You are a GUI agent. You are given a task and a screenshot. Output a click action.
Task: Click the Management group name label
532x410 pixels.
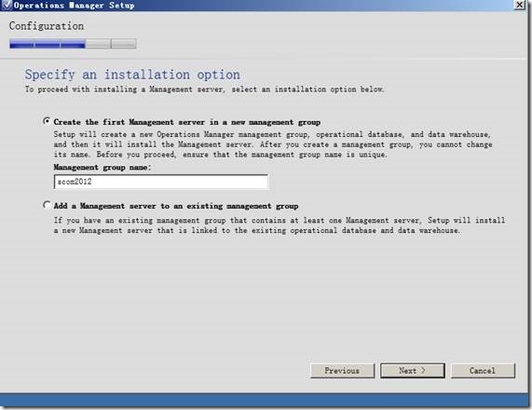[x=102, y=168]
